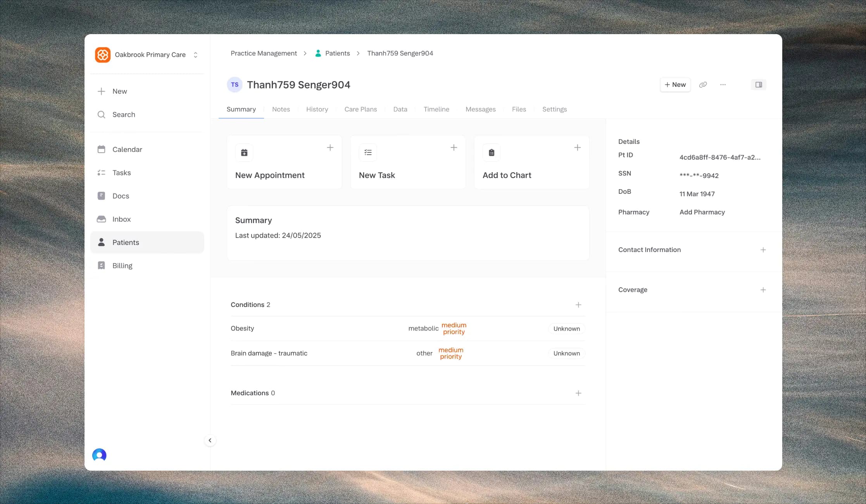Switch to the Timeline tab

coord(436,109)
